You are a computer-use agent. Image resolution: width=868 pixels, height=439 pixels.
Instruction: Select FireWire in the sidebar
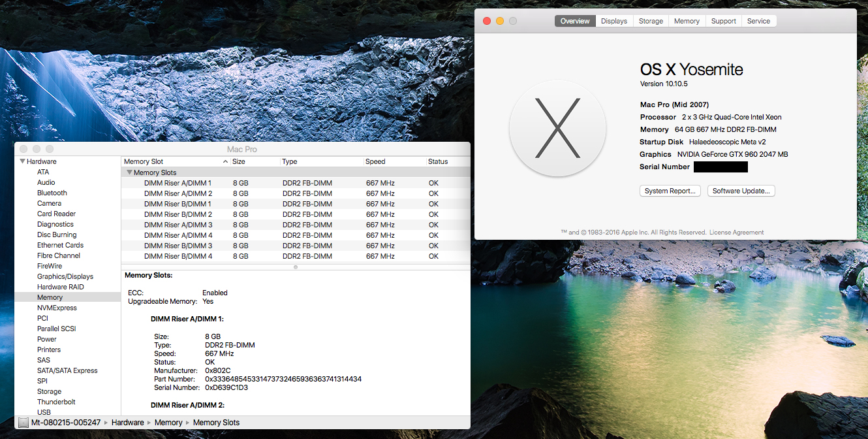coord(50,266)
